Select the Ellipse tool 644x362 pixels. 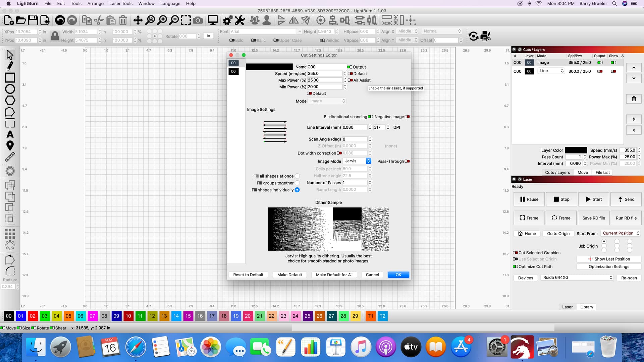tap(10, 89)
